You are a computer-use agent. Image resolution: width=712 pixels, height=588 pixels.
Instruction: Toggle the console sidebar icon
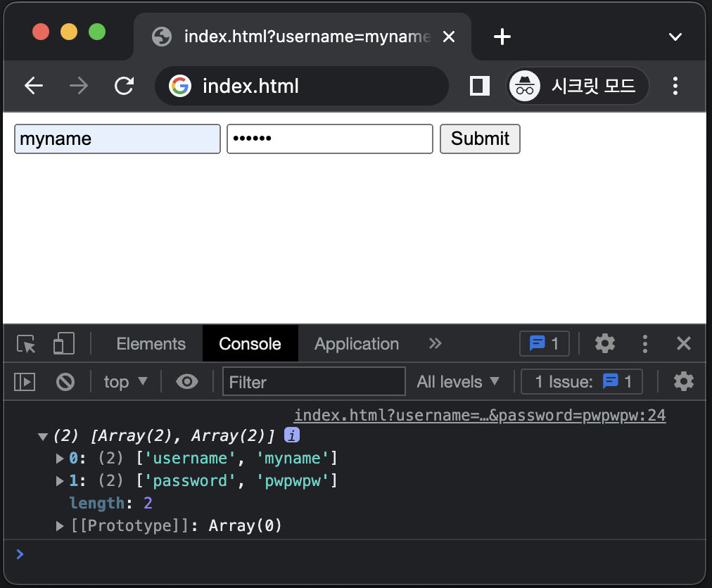tap(25, 382)
